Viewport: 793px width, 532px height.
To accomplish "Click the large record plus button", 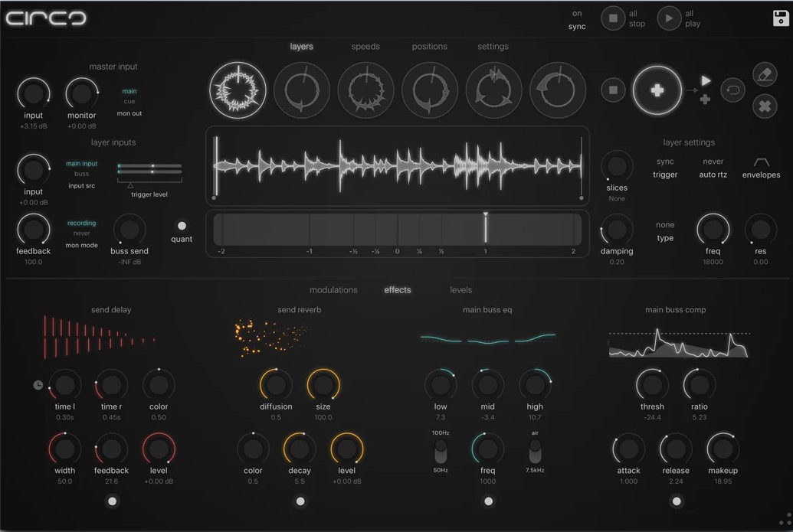I will tap(657, 90).
